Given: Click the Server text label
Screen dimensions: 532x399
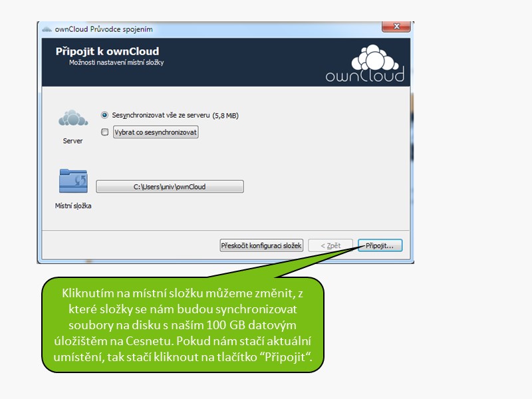Looking at the screenshot, I should coord(72,141).
